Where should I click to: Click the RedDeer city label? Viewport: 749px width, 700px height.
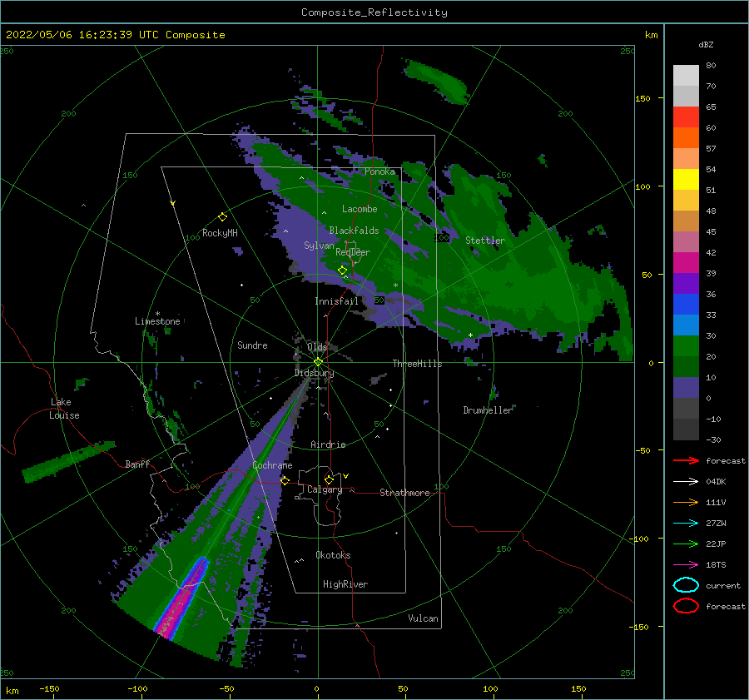click(x=353, y=252)
